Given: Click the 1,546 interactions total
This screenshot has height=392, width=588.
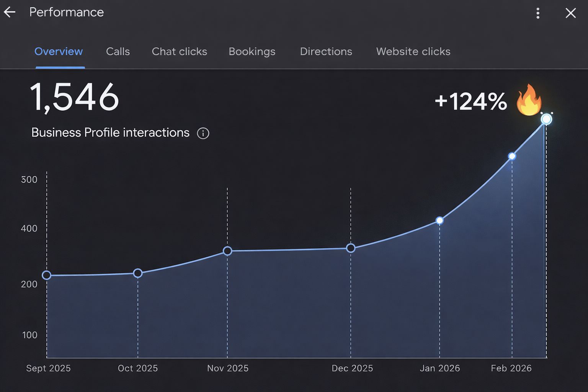Looking at the screenshot, I should tap(75, 98).
